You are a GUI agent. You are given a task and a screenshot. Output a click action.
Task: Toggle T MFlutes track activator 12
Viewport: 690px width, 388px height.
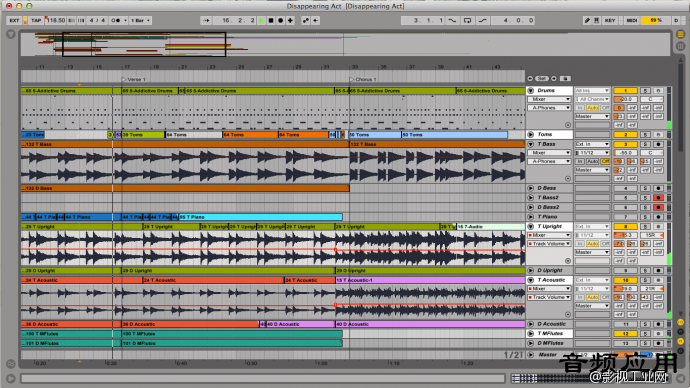[625, 334]
